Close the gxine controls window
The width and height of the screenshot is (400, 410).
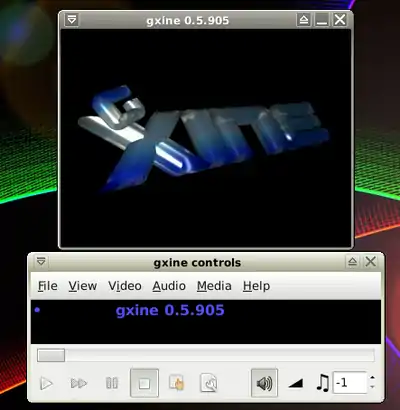(x=371, y=262)
